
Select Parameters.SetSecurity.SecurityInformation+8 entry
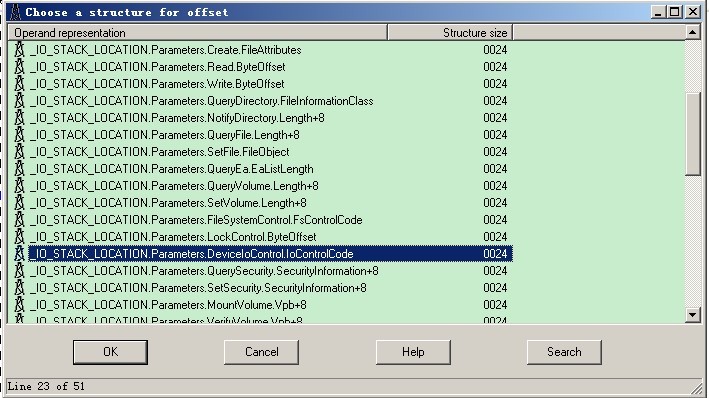click(198, 288)
